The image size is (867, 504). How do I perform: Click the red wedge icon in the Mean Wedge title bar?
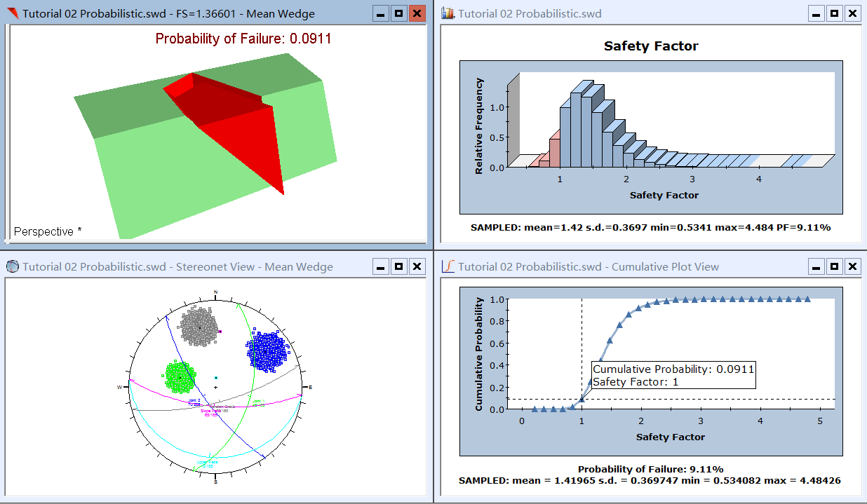(x=12, y=13)
